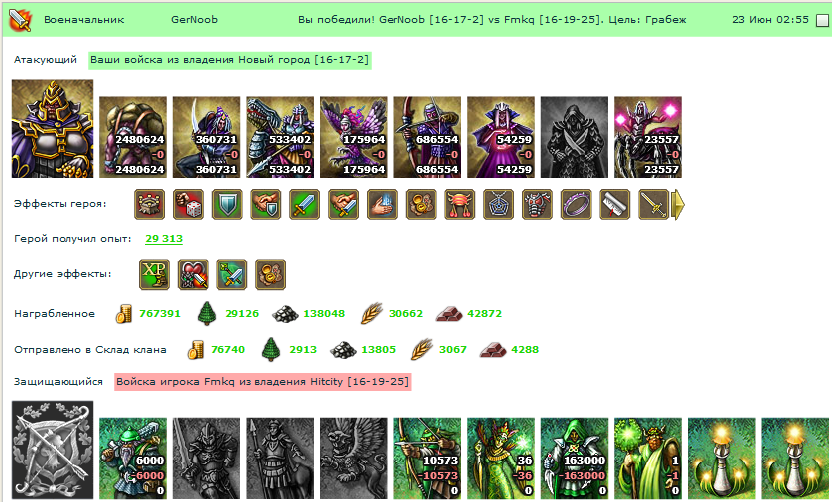Open attacker domain Новый город [16-17-2] link
Image resolution: width=840 pixels, height=504 pixels.
(x=229, y=60)
